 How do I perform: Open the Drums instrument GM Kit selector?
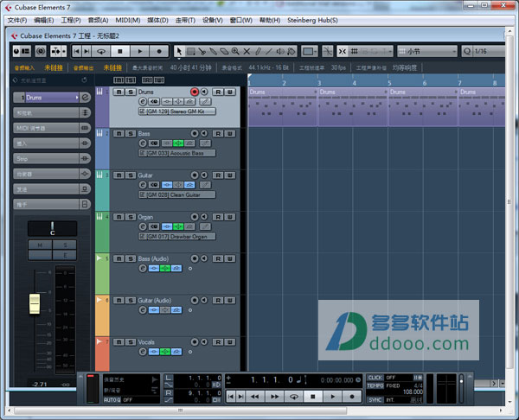[x=177, y=111]
